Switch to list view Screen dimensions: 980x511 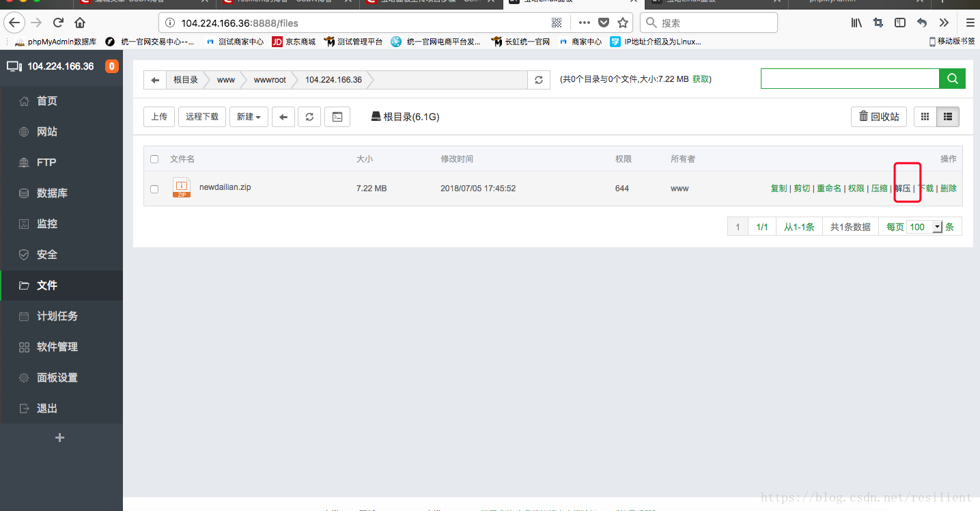[948, 117]
